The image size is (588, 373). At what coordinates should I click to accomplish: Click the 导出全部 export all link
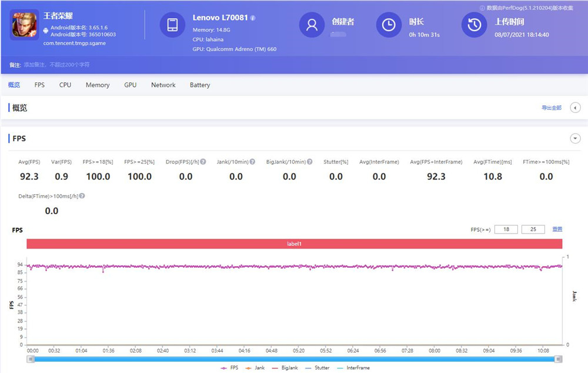(x=552, y=108)
